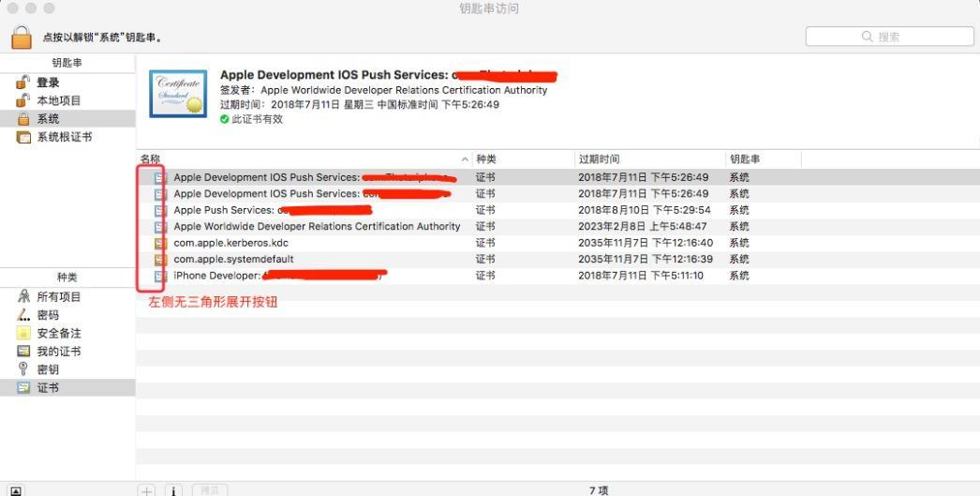Viewport: 980px width, 496px height.
Task: Click certificate icon beside com.apple.kerberos.kdc
Action: (x=160, y=243)
